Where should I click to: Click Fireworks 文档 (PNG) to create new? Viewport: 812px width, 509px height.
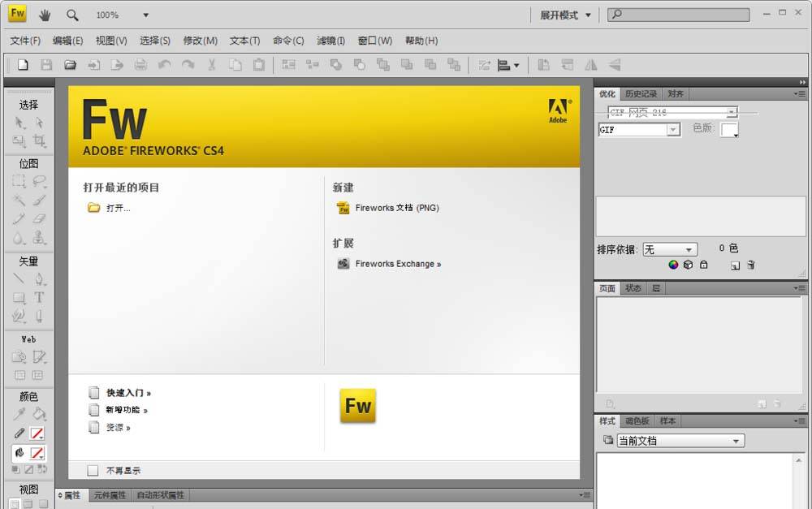click(396, 208)
